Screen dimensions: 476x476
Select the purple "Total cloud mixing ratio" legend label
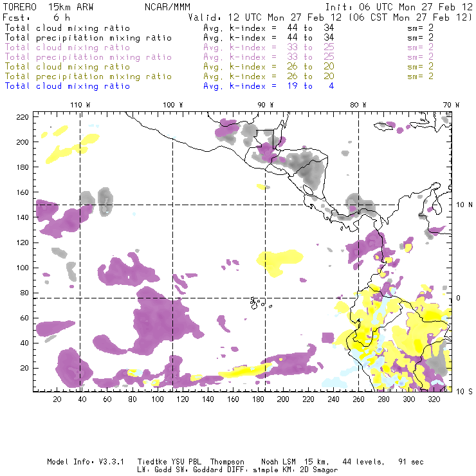[68, 48]
